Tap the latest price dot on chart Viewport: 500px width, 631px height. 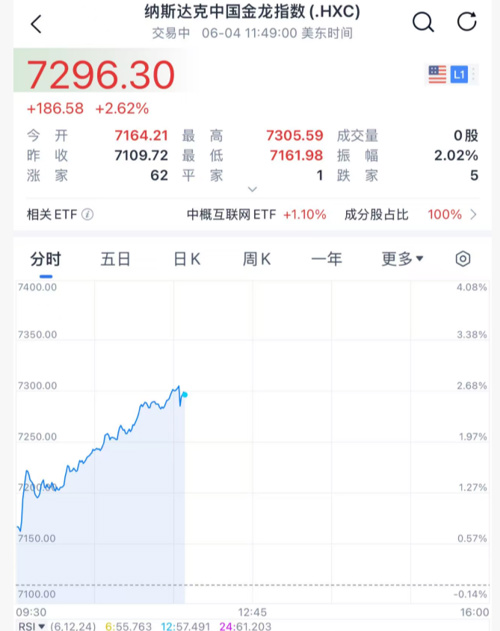(184, 395)
